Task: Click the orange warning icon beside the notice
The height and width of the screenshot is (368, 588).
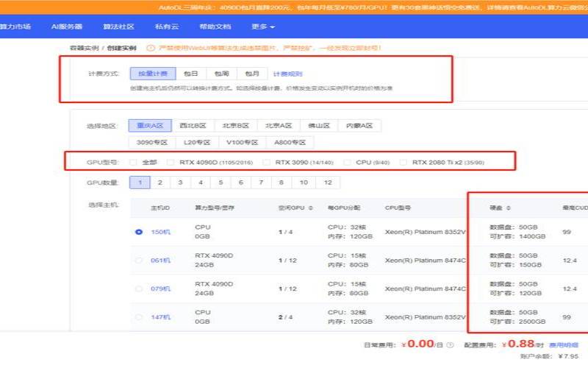Action: [151, 48]
